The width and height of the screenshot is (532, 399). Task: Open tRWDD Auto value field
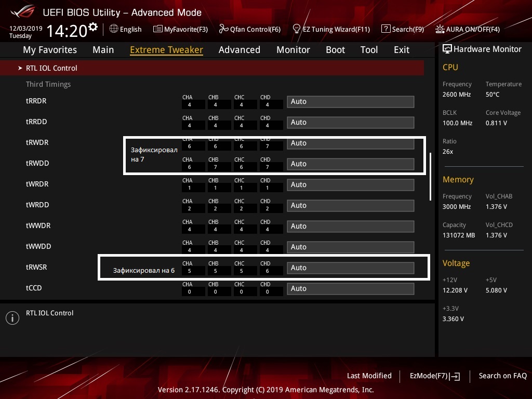[351, 164]
